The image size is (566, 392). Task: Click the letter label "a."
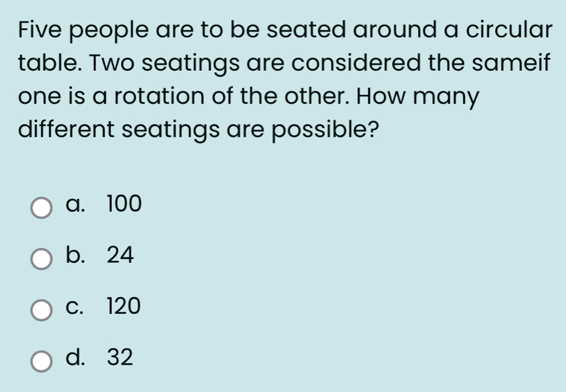coord(75,204)
